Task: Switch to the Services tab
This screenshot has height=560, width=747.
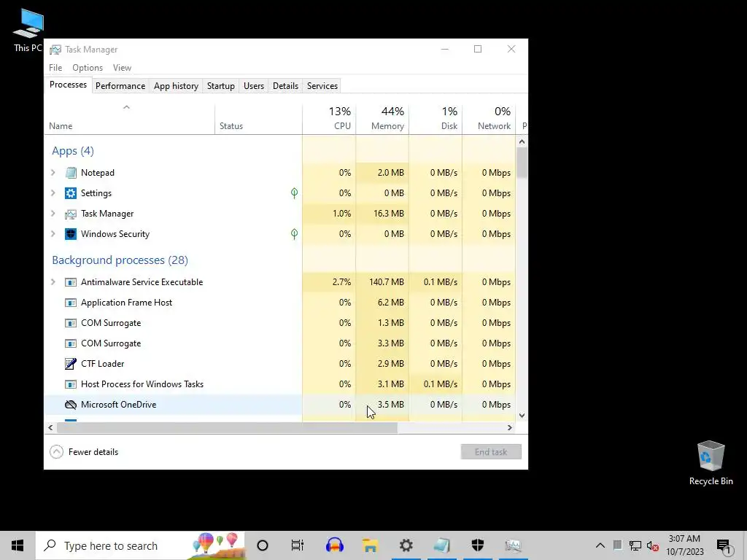Action: tap(322, 86)
